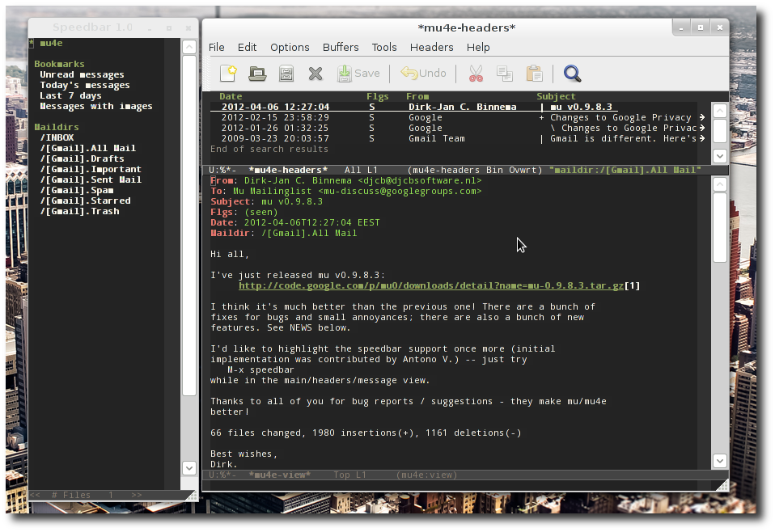The width and height of the screenshot is (775, 532).
Task: Open the Buffers menu
Action: (x=341, y=47)
